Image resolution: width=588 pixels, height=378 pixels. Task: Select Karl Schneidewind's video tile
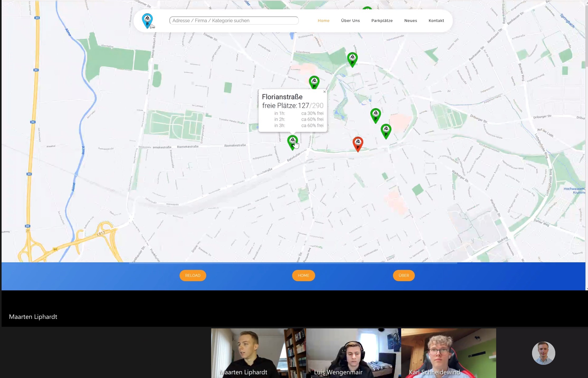click(448, 353)
